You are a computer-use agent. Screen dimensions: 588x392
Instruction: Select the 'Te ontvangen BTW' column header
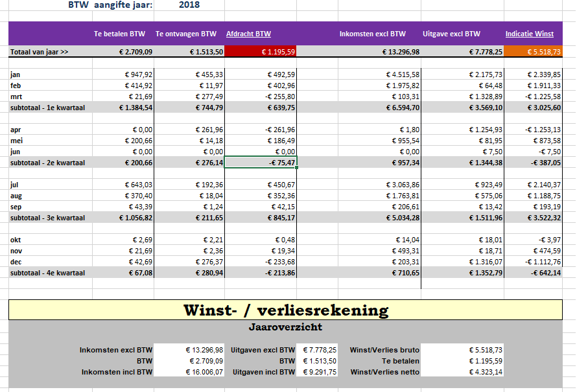186,34
